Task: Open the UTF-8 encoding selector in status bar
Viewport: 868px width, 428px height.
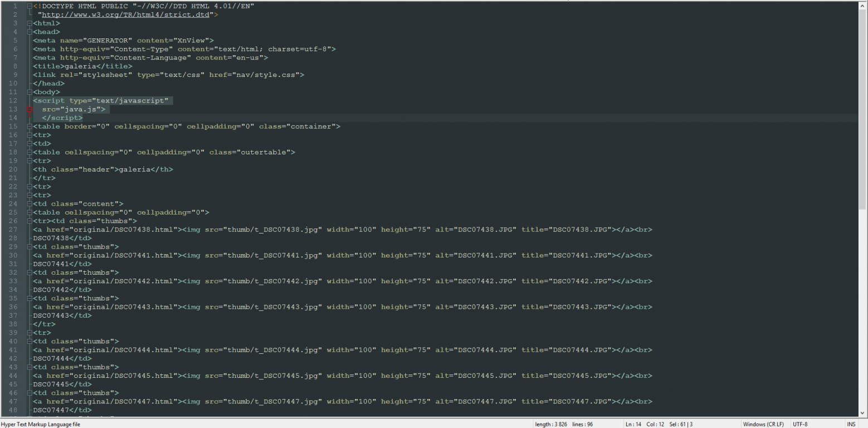Action: click(800, 424)
